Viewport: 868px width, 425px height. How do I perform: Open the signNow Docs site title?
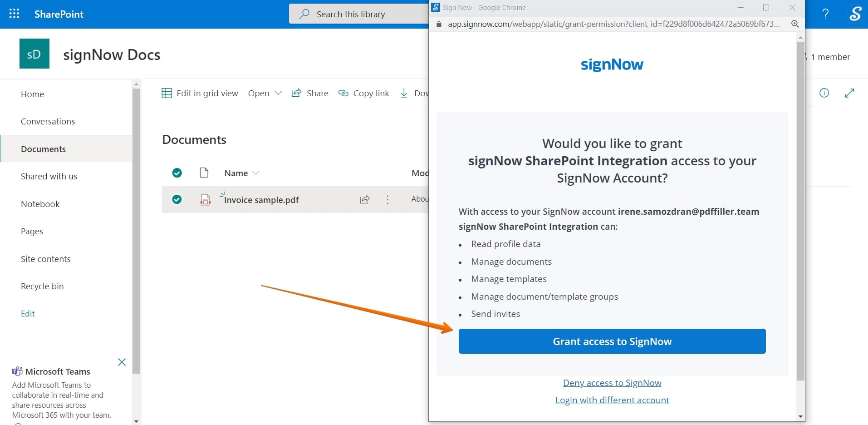(x=112, y=54)
